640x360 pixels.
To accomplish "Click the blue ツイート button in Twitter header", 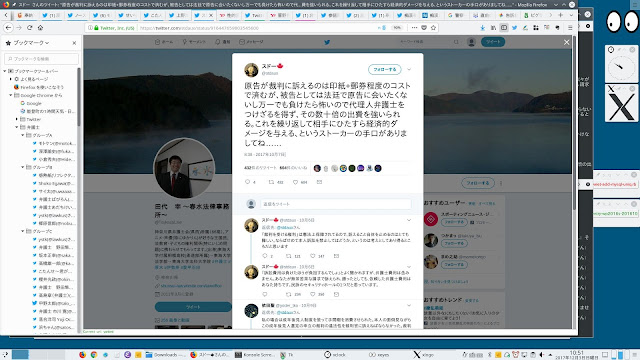I will 493,42.
